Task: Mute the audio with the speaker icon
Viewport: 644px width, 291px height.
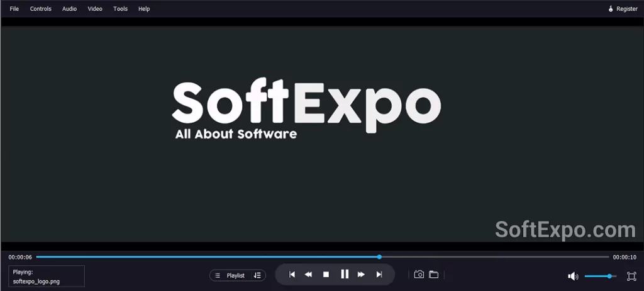Action: click(x=572, y=276)
